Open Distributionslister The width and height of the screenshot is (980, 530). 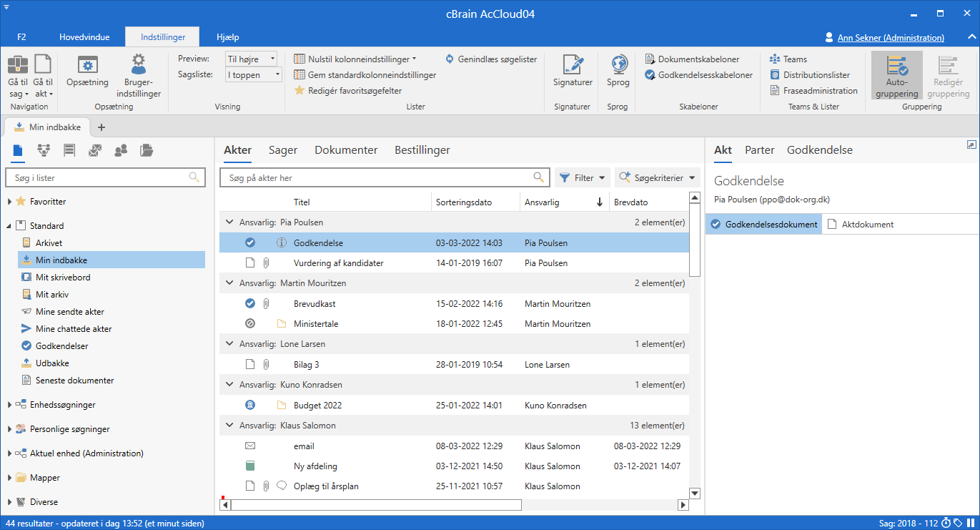(x=810, y=75)
